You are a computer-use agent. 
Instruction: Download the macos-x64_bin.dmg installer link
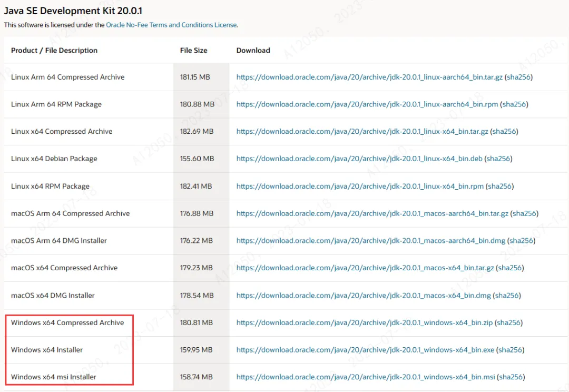pyautogui.click(x=364, y=296)
